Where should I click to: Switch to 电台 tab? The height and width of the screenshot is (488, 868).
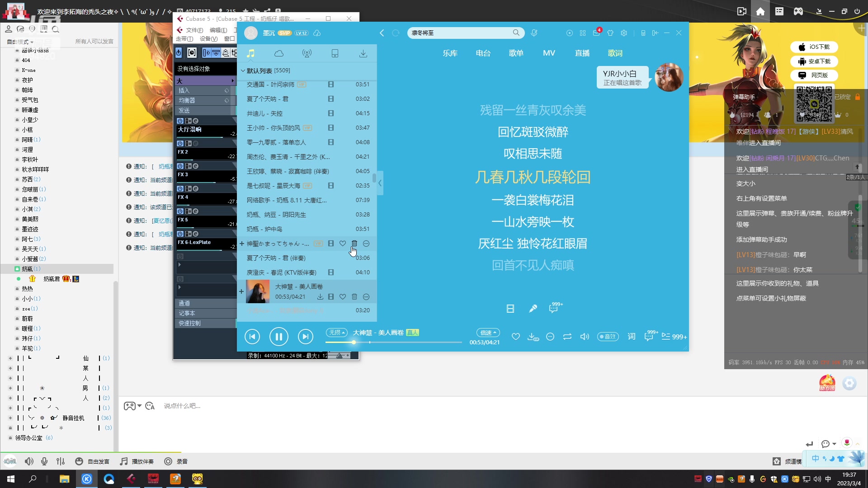tap(483, 53)
